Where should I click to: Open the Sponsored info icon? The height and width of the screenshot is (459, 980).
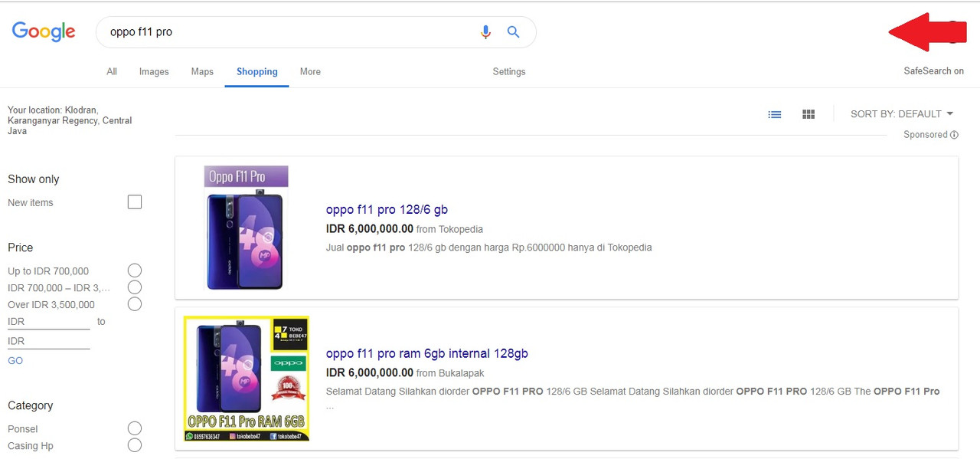pyautogui.click(x=954, y=135)
